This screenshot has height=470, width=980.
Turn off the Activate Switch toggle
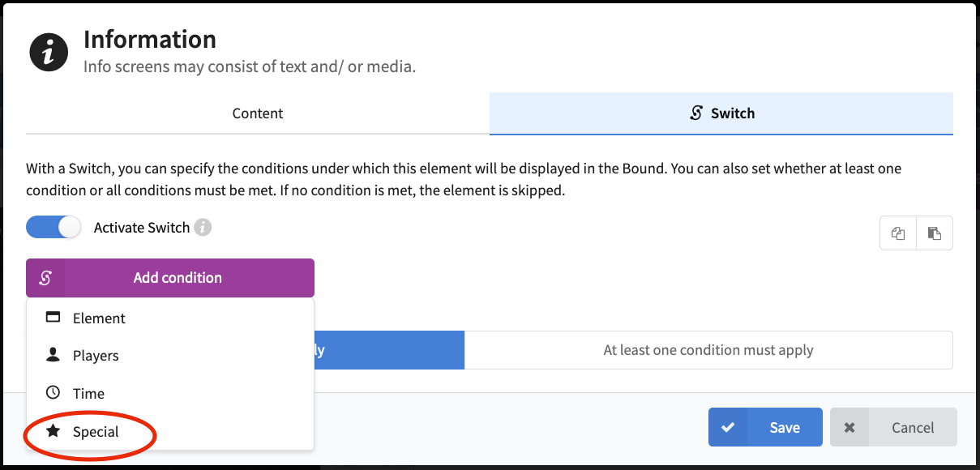(53, 228)
